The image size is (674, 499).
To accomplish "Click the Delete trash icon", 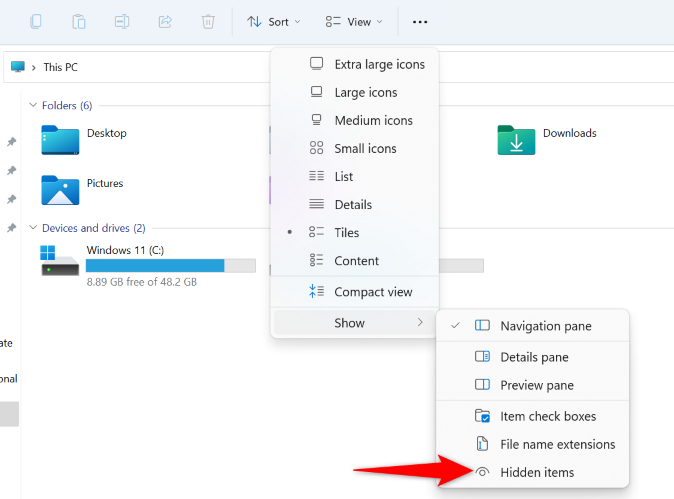I will point(208,21).
